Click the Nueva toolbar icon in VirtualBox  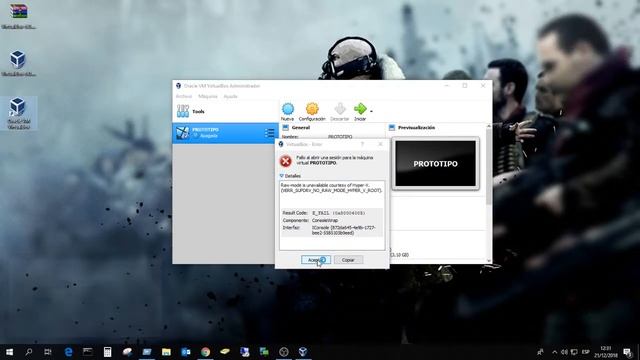coord(288,109)
